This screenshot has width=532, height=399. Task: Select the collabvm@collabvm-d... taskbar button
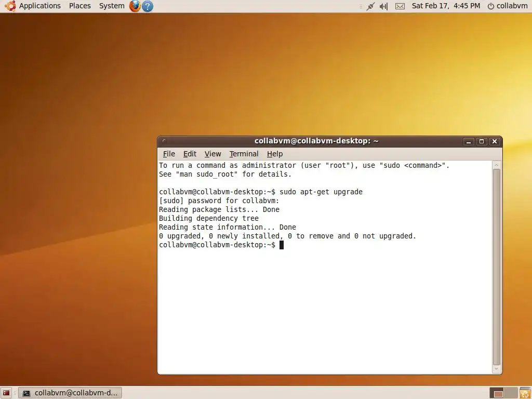click(70, 393)
